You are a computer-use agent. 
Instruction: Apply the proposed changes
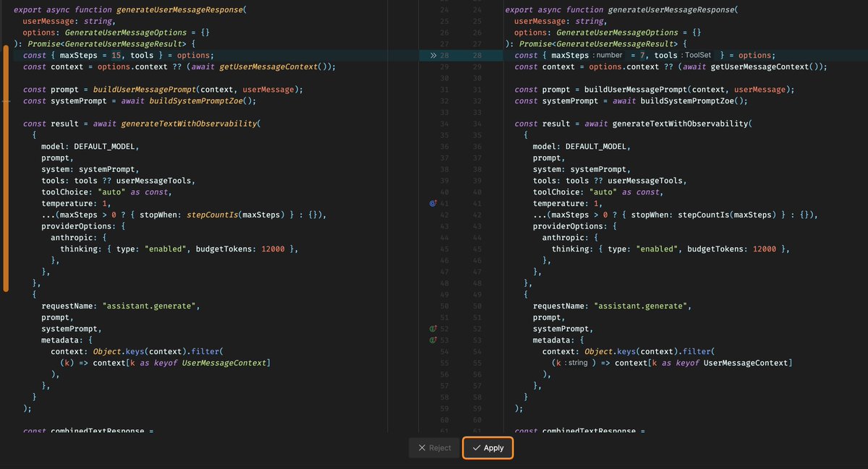pyautogui.click(x=488, y=448)
